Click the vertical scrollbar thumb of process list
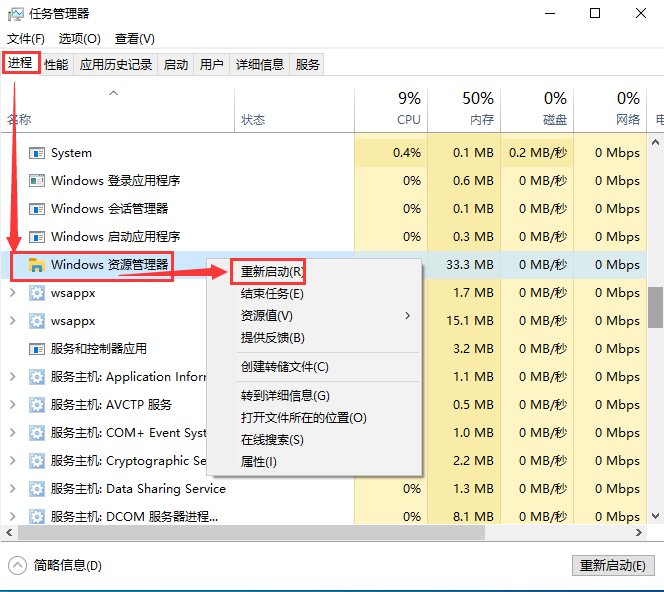664x592 pixels. [656, 307]
